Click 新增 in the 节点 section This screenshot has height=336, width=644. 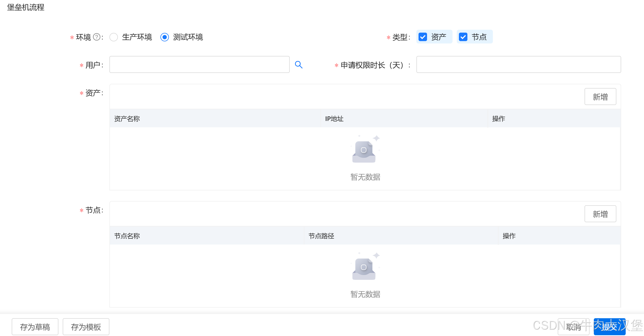(x=600, y=214)
